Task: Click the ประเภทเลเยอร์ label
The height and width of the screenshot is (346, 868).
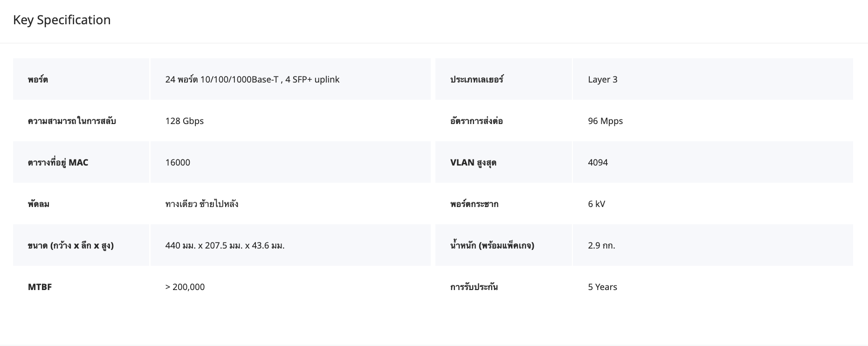Action: click(476, 79)
